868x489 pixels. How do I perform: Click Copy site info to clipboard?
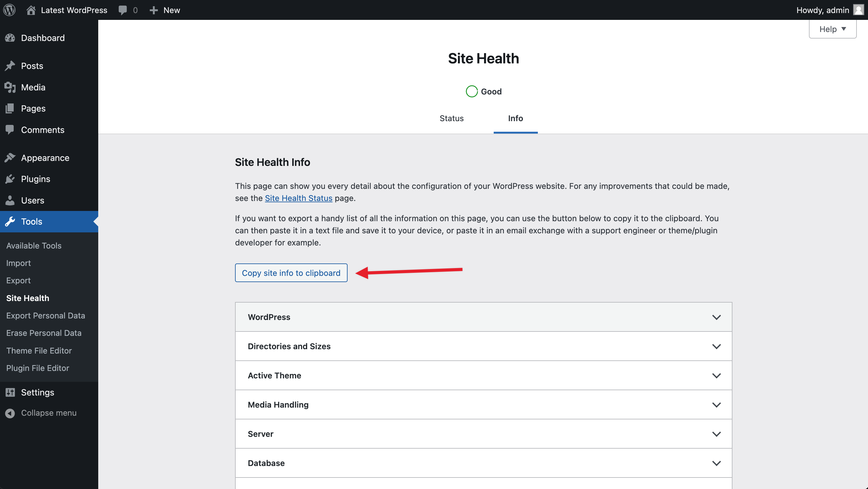coord(291,273)
